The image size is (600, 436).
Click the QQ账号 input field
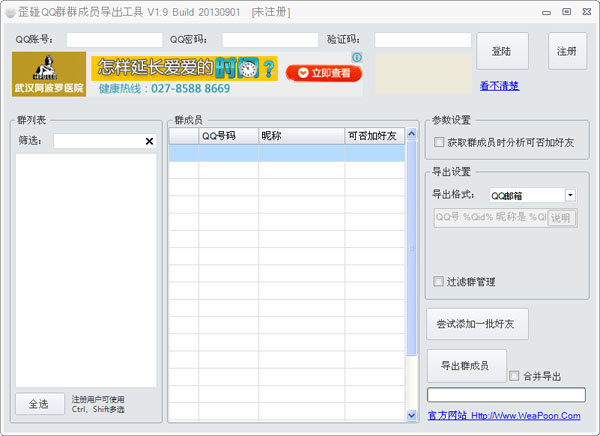point(114,40)
